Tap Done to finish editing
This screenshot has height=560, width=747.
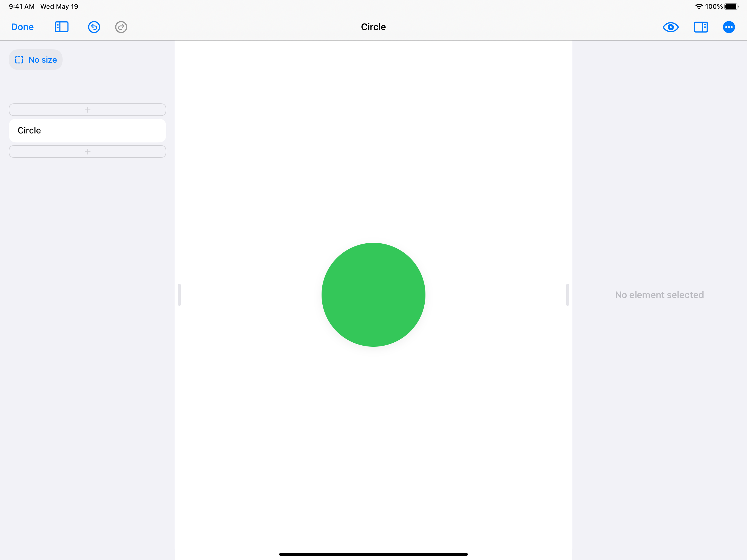click(22, 27)
